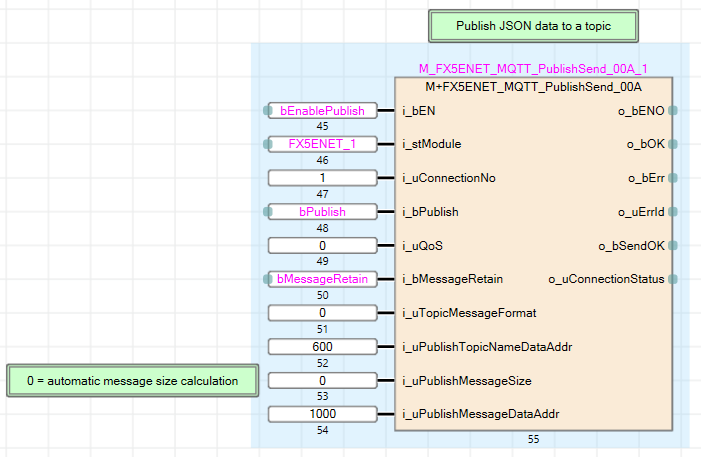701x457 pixels.
Task: Click the o_bErr output label
Action: coord(646,178)
